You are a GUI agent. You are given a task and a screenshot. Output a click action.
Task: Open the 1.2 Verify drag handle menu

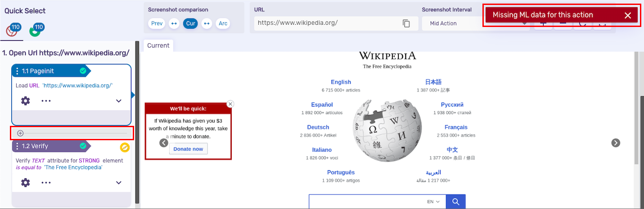[17, 146]
